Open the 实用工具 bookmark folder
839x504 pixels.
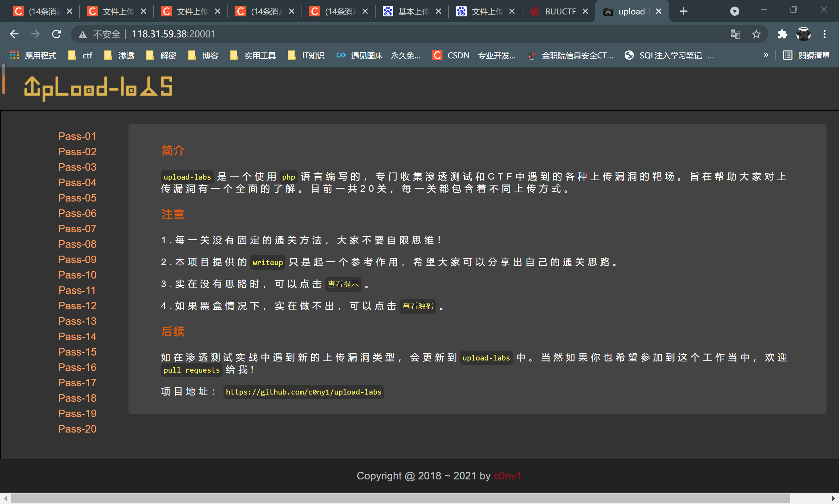pos(253,55)
